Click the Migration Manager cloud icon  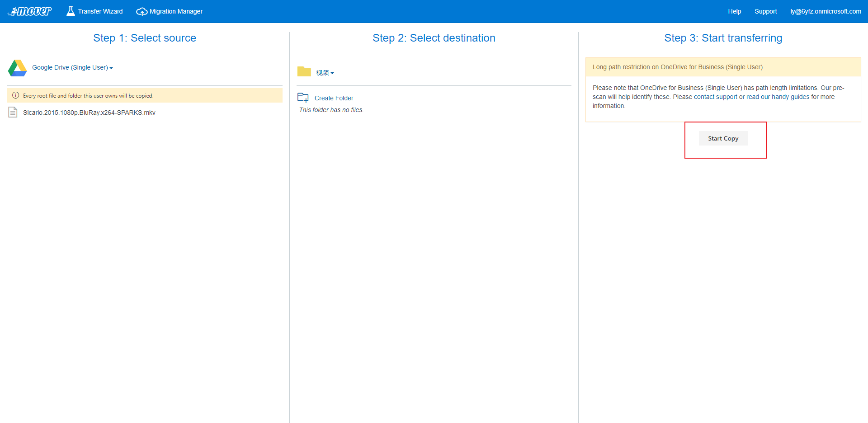(x=142, y=12)
